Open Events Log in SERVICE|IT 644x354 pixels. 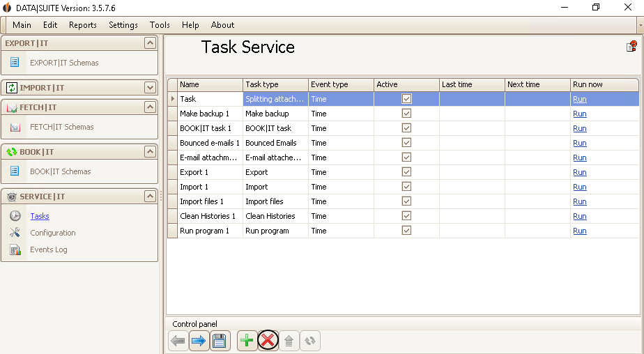[x=49, y=249]
